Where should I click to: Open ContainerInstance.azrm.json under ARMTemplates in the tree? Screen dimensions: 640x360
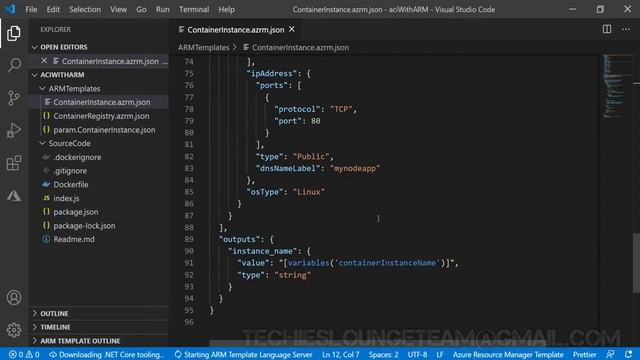coord(99,102)
